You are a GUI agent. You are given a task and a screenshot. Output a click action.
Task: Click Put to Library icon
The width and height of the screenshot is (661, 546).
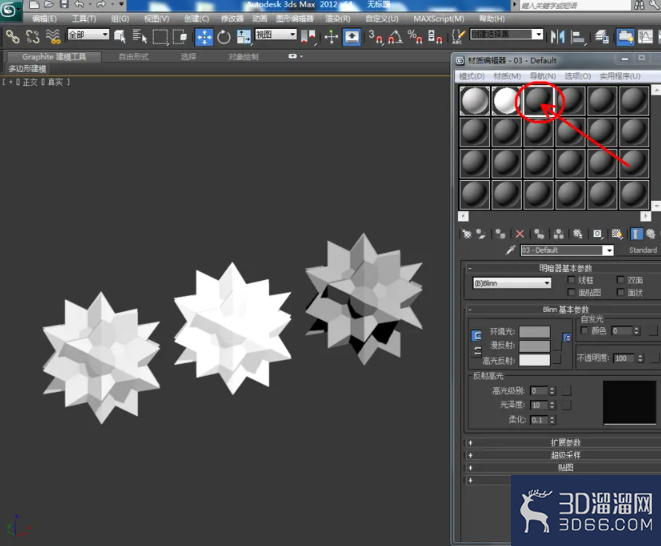coord(578,234)
